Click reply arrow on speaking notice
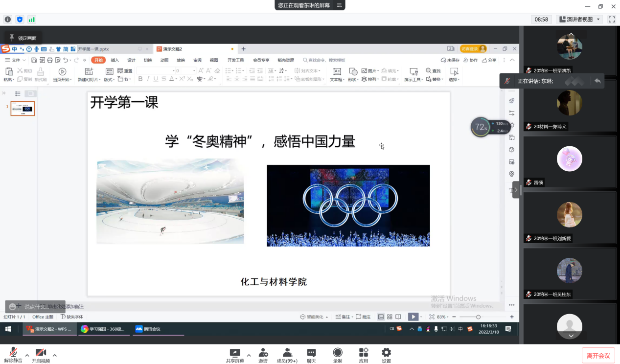Screen dimensions: 620x364 click(x=597, y=81)
